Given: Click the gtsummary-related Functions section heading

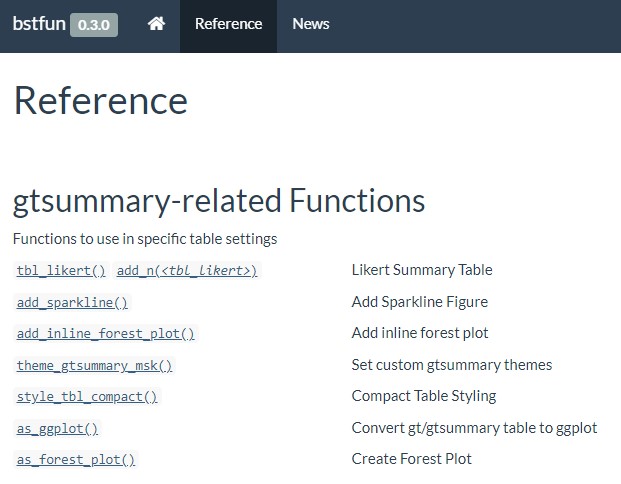Looking at the screenshot, I should tap(219, 200).
